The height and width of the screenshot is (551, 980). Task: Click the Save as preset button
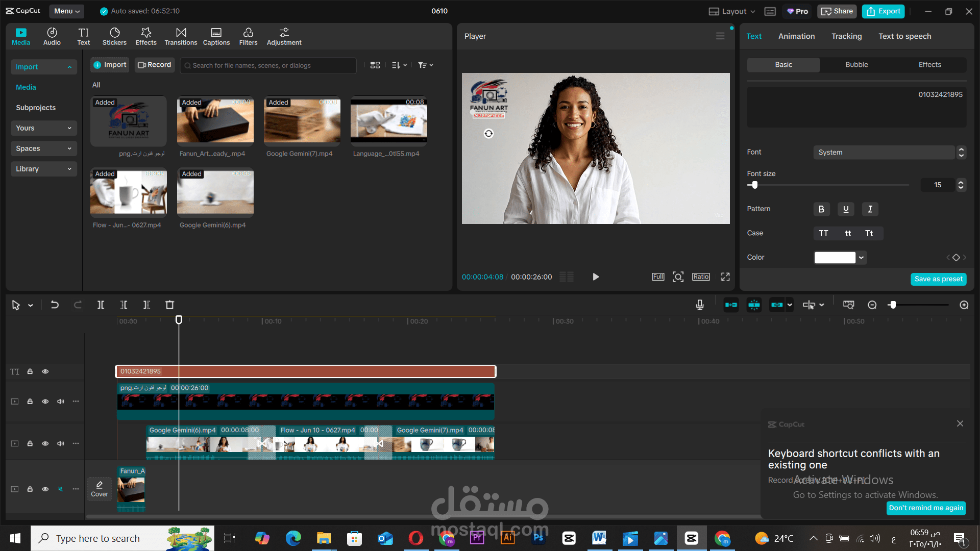click(x=938, y=279)
